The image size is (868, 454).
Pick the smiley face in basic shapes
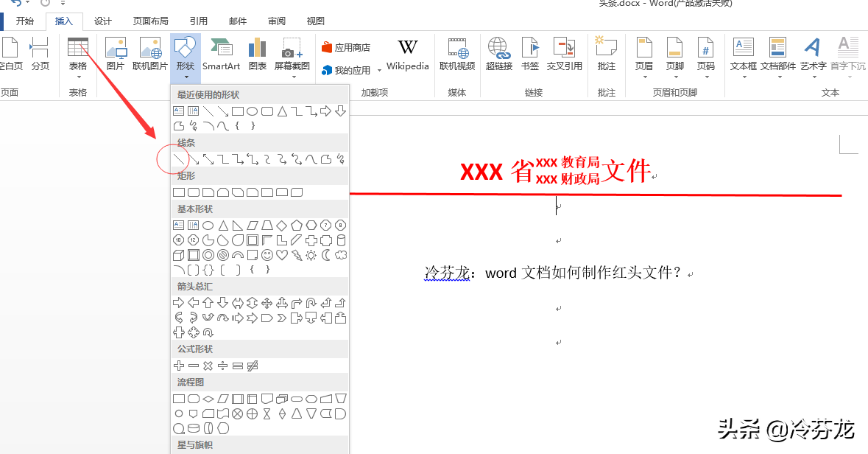point(267,255)
